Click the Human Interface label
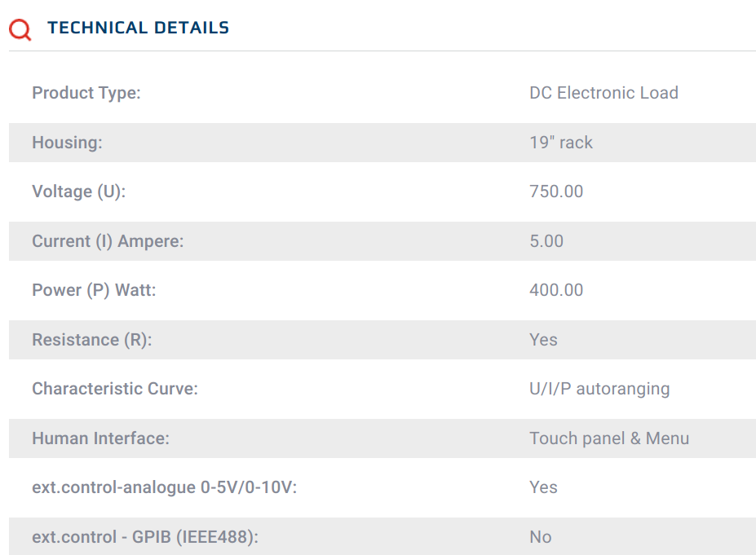This screenshot has width=756, height=555. click(x=100, y=438)
